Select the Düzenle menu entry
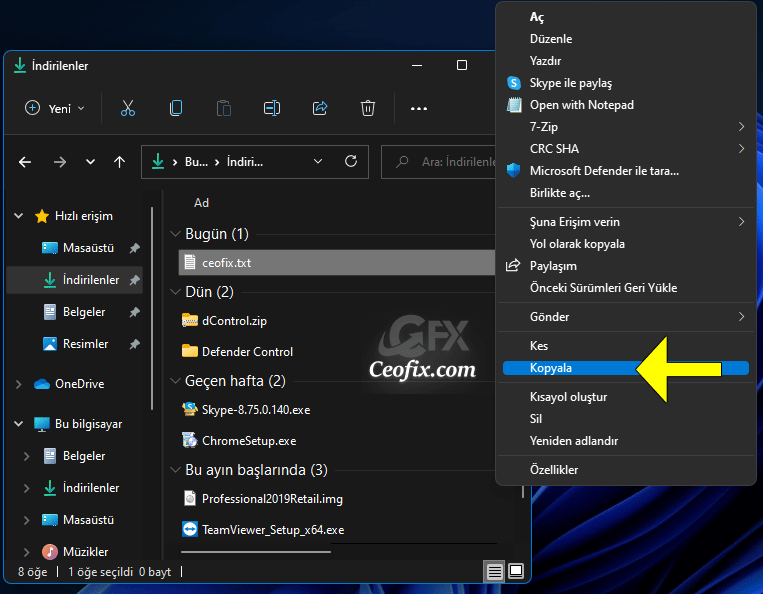The width and height of the screenshot is (763, 594). pos(626,38)
